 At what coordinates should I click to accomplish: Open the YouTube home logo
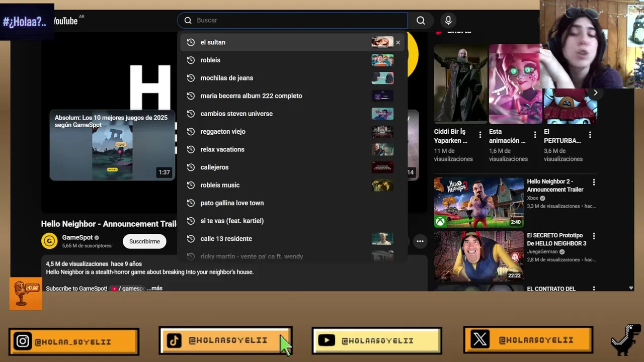[66, 21]
